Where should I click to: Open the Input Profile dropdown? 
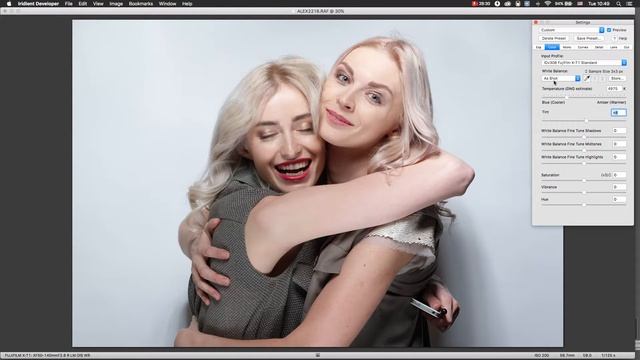[584, 62]
